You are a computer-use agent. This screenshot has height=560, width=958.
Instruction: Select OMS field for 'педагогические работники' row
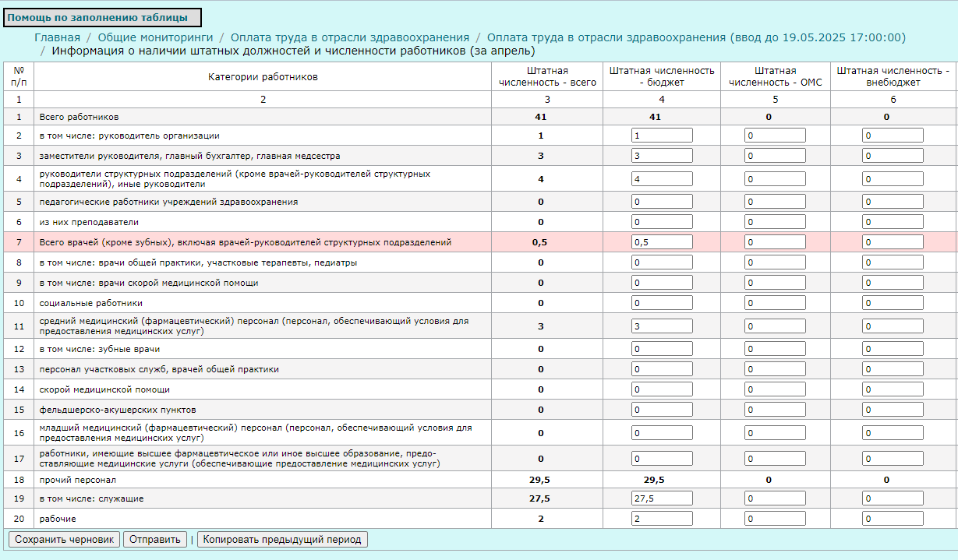[775, 202]
